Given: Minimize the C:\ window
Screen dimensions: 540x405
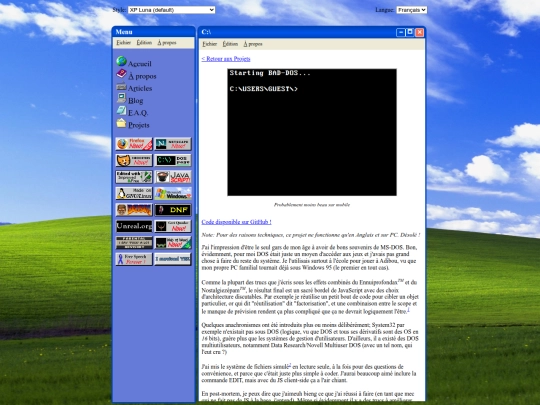Looking at the screenshot, I should (401, 32).
